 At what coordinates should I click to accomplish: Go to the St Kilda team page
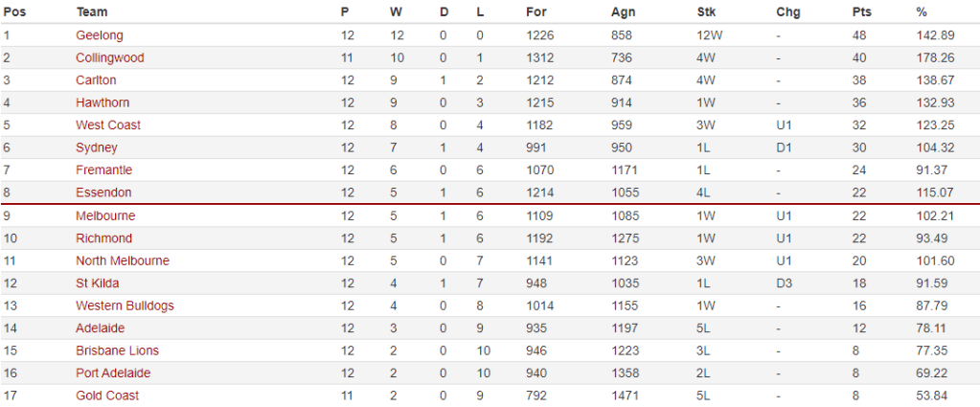[x=99, y=283]
